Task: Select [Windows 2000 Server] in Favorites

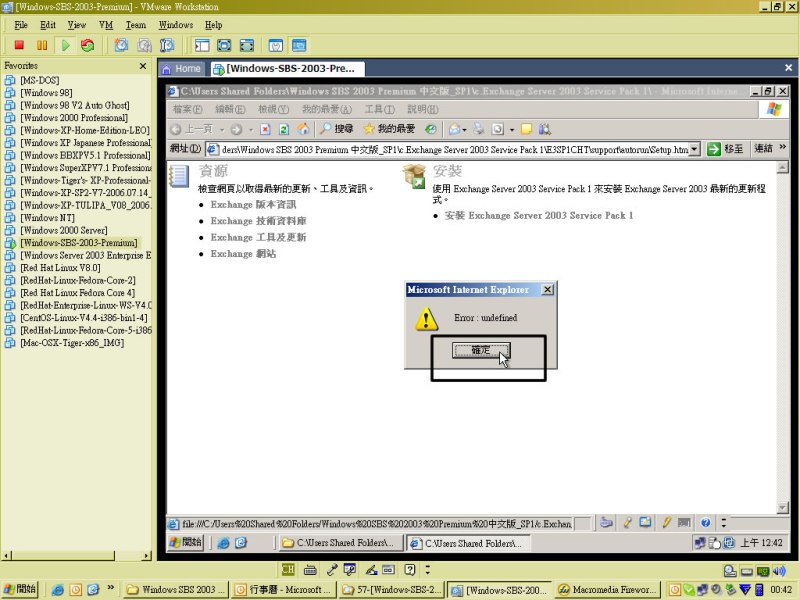Action: [64, 230]
